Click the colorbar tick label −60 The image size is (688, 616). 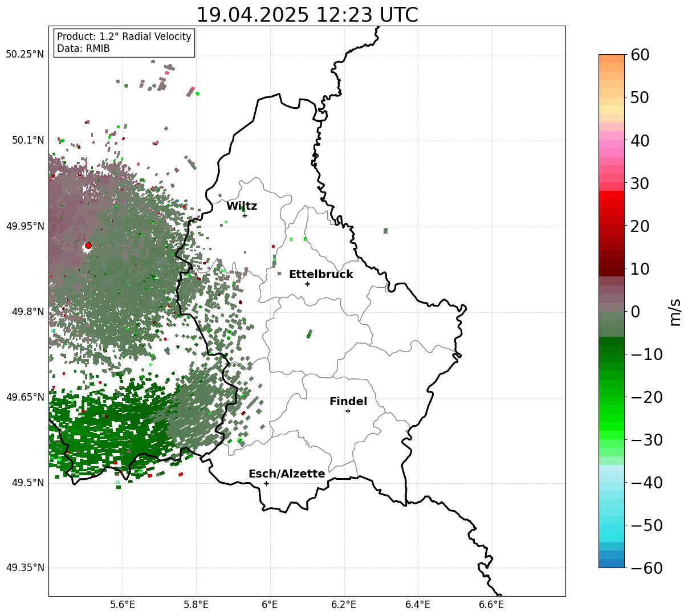pos(646,568)
